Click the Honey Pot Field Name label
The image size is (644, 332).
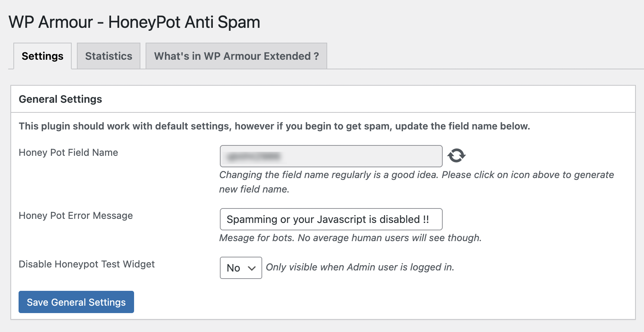(68, 152)
